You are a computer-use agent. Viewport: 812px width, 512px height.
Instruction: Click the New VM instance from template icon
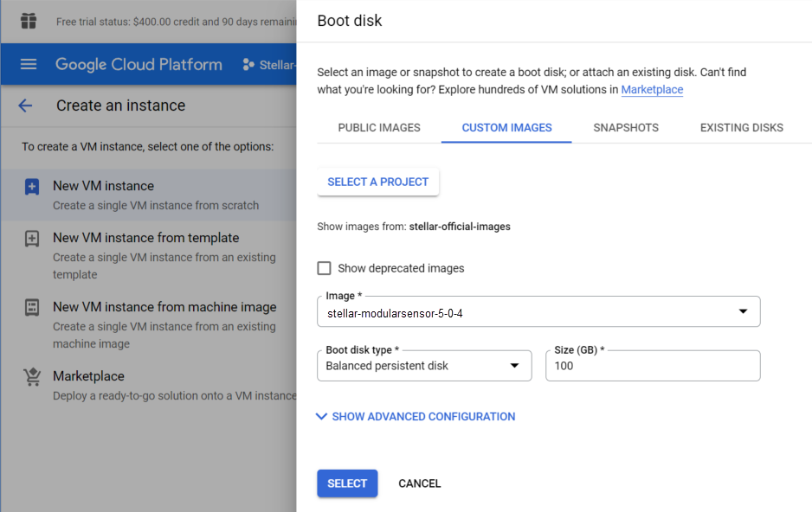click(x=32, y=239)
